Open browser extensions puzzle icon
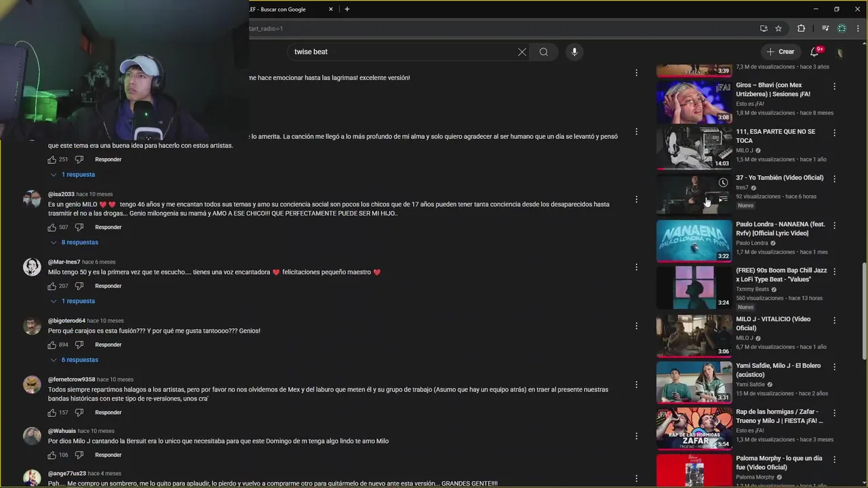Viewport: 868px width, 488px height. 802,28
